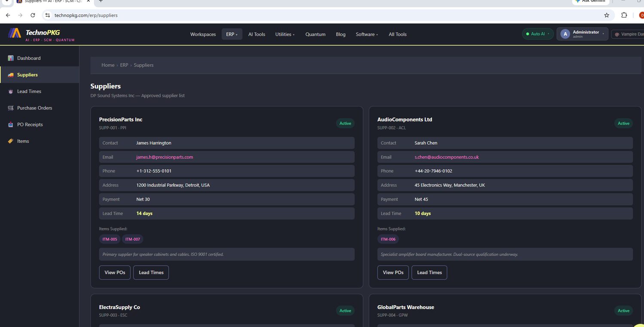
Task: Click ERP in the breadcrumb
Action: coord(124,65)
